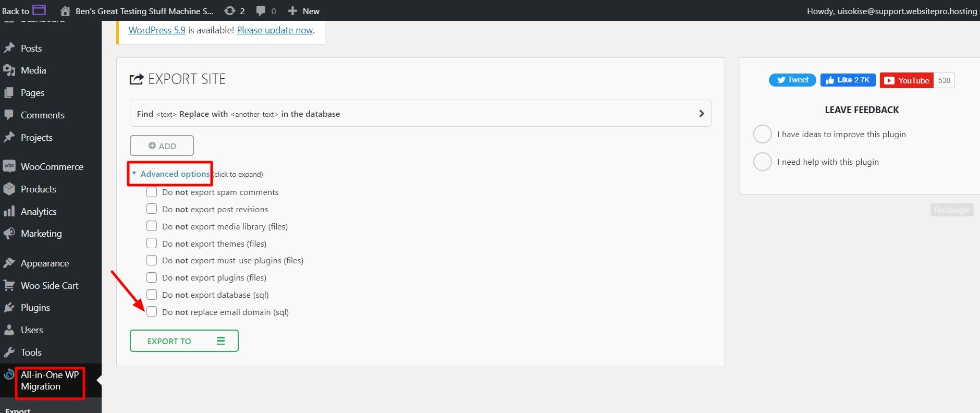The height and width of the screenshot is (413, 980).
Task: Click the WooCommerce icon in sidebar
Action: (9, 166)
